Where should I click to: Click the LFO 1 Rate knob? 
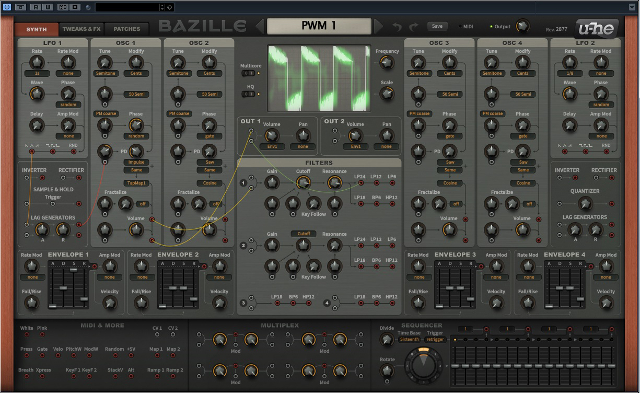pos(37,62)
